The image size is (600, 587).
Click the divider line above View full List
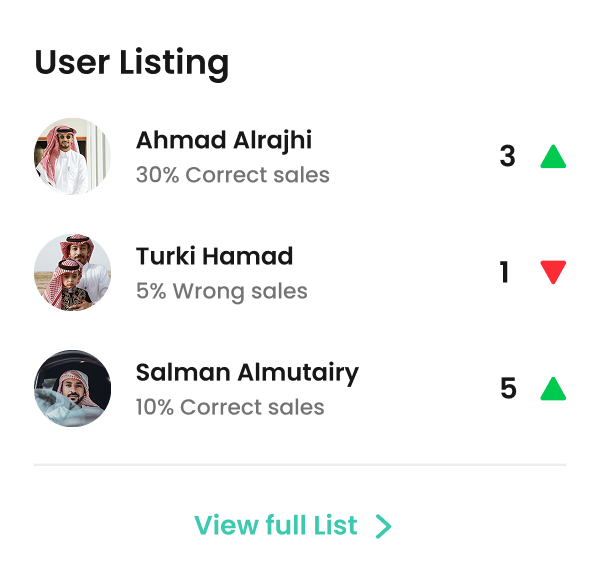tap(300, 465)
